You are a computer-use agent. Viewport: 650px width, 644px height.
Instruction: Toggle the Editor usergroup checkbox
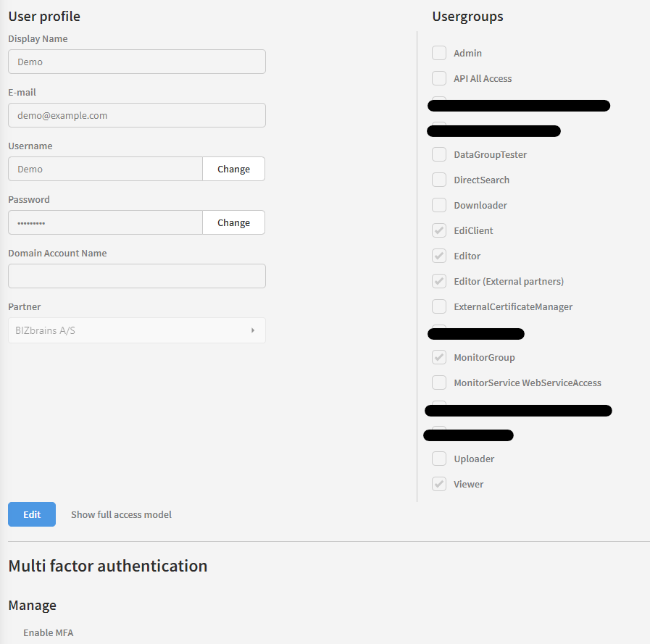pyautogui.click(x=439, y=256)
